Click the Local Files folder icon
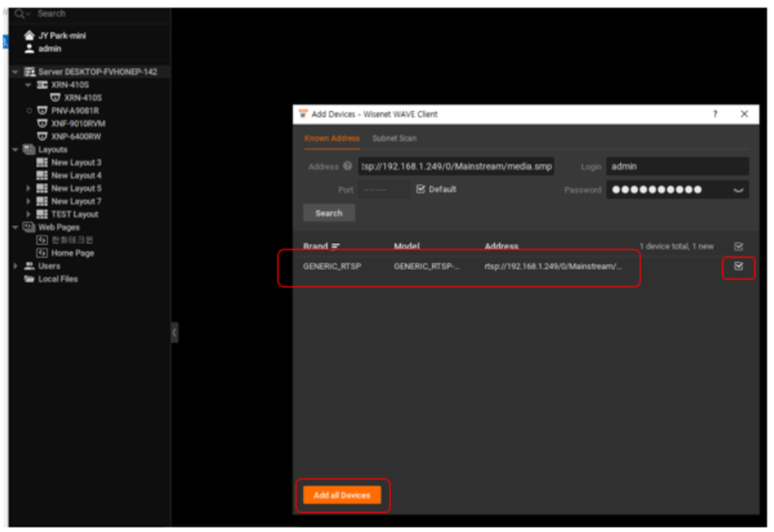This screenshot has width=774, height=532. click(x=30, y=279)
